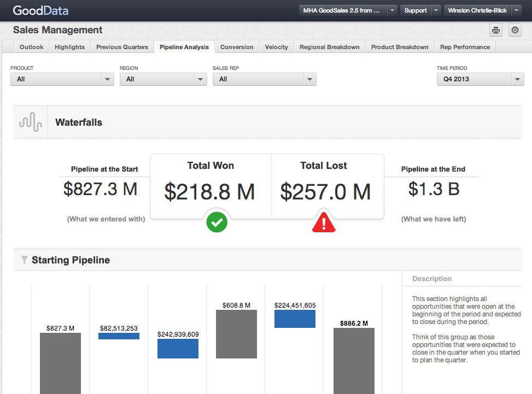Open the Regional Breakdown tab
This screenshot has width=532, height=394.
(329, 47)
